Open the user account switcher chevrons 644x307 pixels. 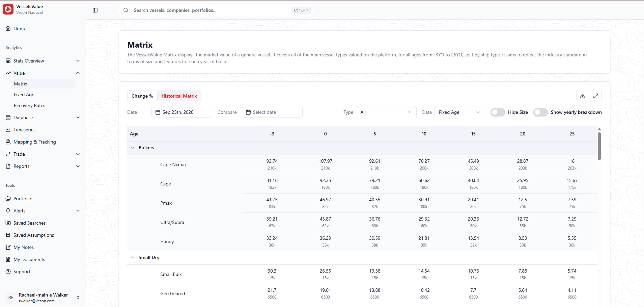click(78, 298)
